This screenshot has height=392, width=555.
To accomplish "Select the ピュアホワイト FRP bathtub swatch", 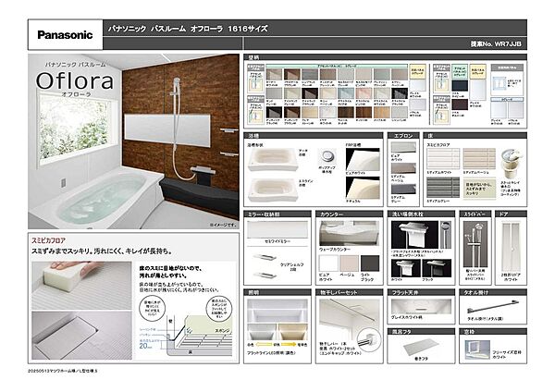I will [363, 160].
